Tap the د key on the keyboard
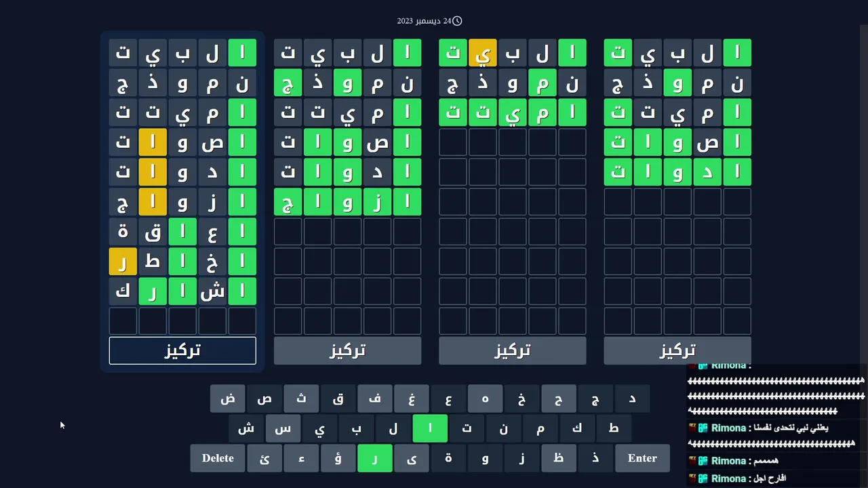Screen dimensions: 868x488 pos(631,399)
